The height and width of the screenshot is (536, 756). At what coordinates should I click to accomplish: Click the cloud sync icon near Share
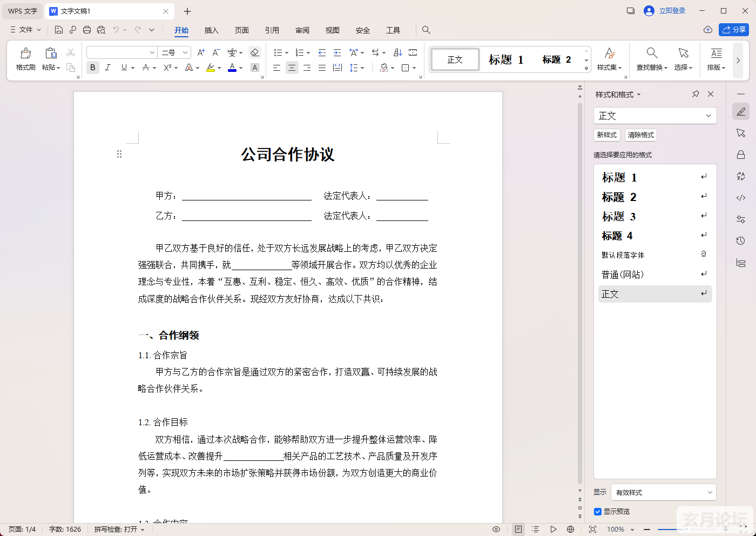[x=708, y=30]
